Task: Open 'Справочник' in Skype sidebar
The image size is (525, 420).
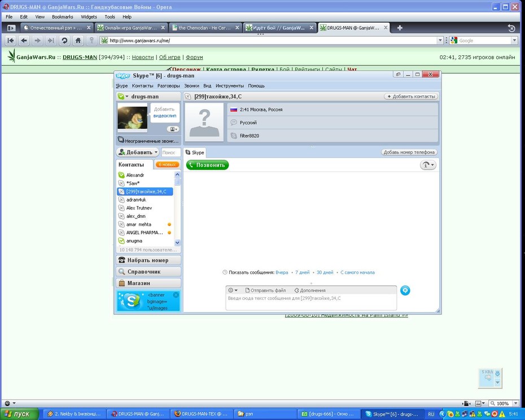Action: (148, 272)
